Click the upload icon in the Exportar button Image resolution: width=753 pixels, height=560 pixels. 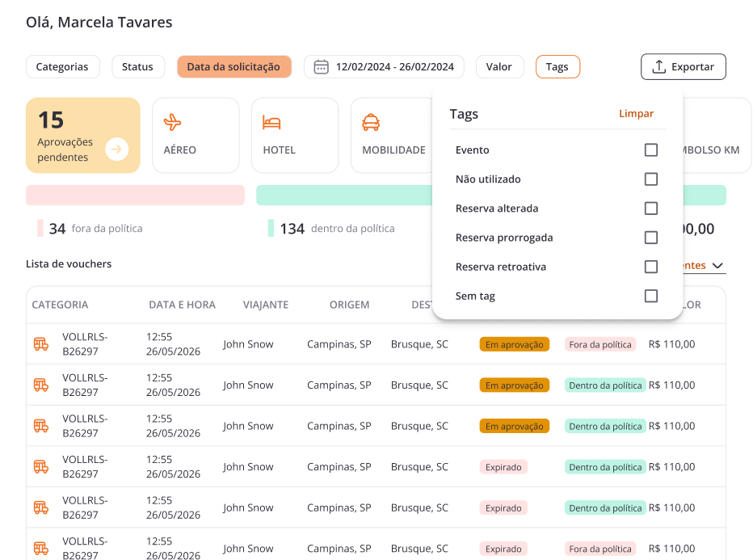659,67
